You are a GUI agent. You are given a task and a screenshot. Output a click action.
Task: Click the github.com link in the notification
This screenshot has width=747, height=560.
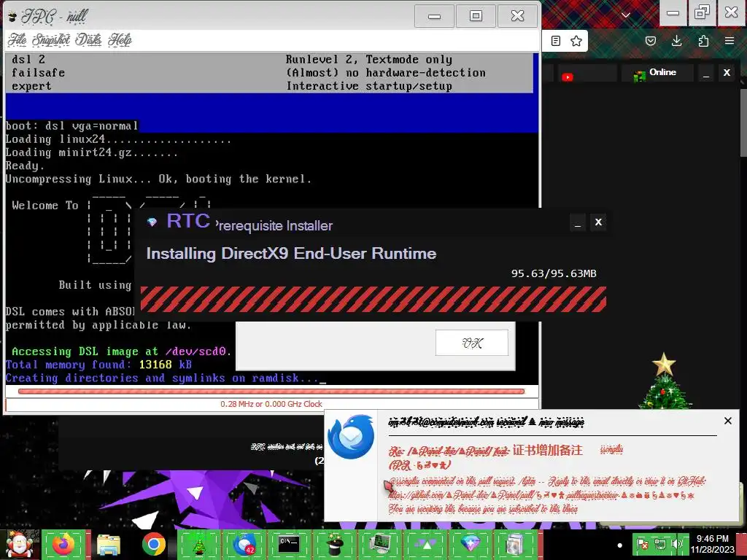pos(541,496)
